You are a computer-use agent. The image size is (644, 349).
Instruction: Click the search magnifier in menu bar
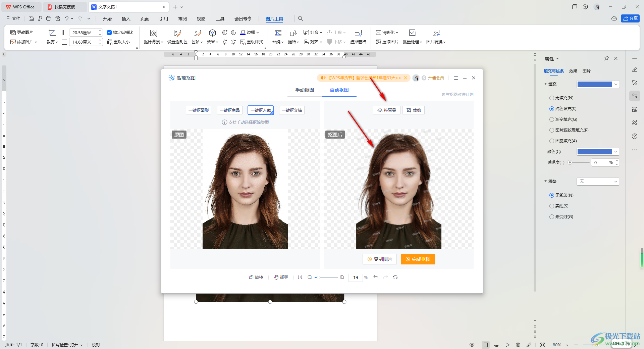[301, 19]
